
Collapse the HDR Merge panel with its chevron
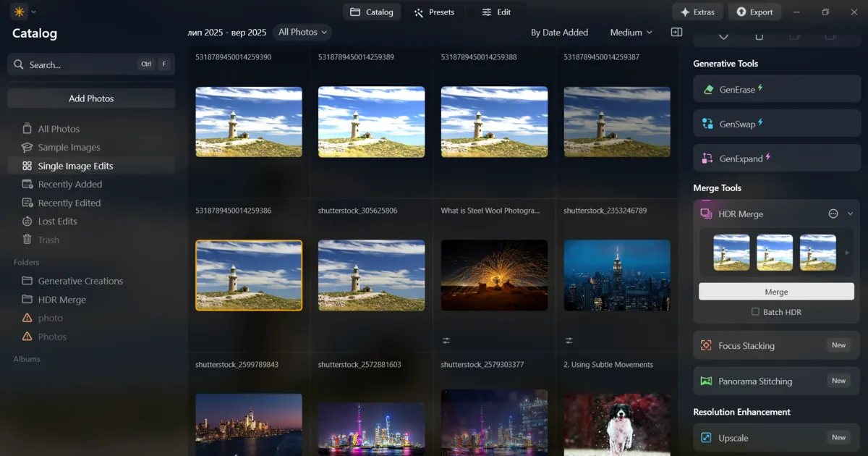click(x=851, y=214)
